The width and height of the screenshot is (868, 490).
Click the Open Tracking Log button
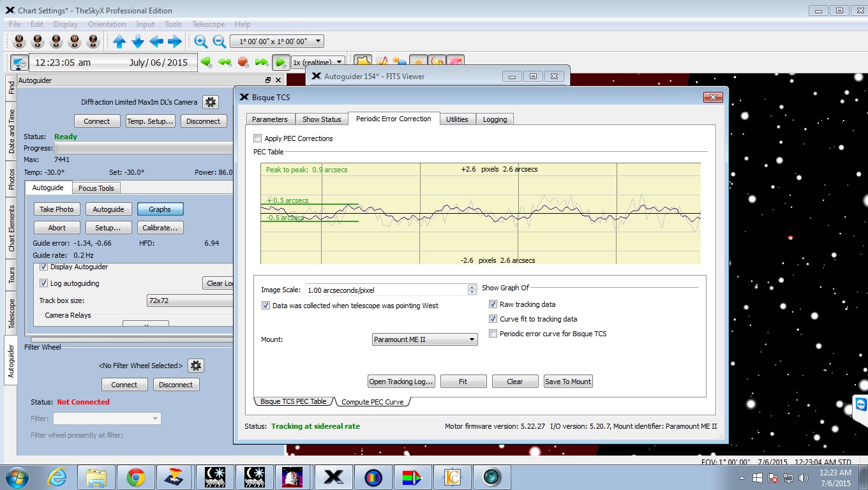click(x=401, y=382)
